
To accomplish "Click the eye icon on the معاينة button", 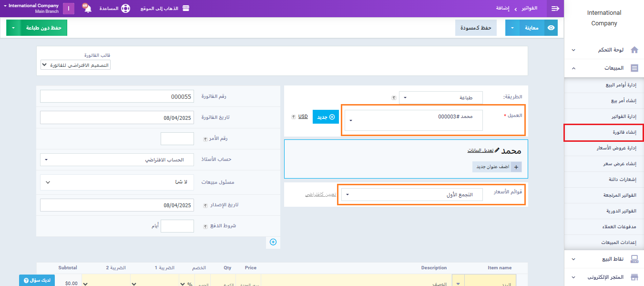I will [x=551, y=28].
